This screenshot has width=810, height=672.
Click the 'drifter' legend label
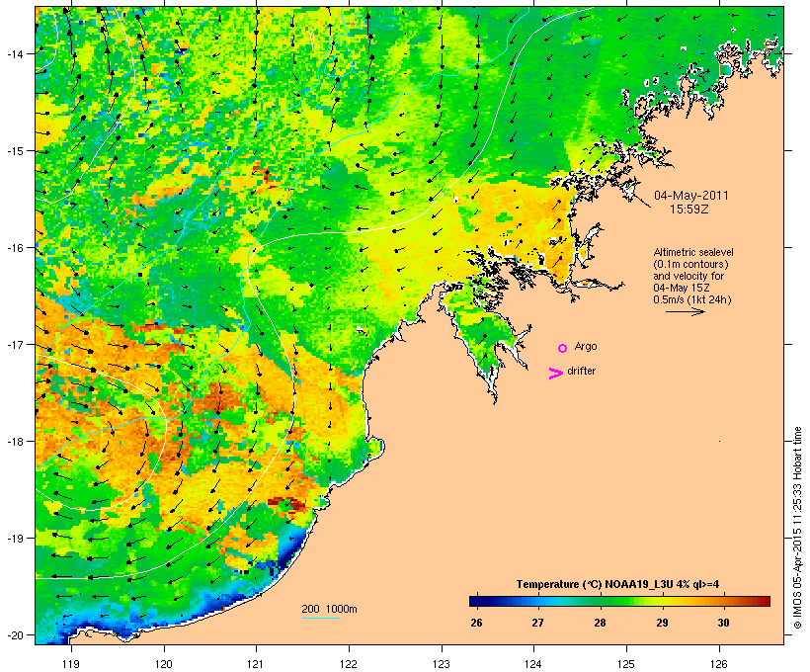[581, 371]
